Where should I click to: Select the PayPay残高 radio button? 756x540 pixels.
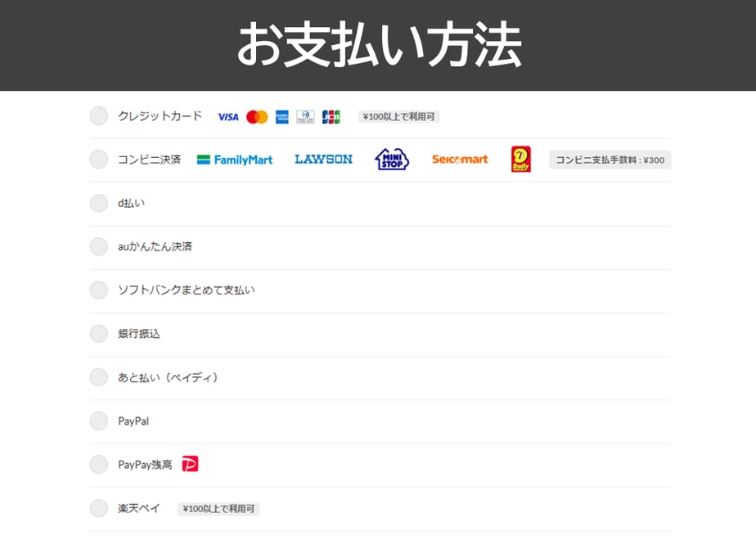99,464
